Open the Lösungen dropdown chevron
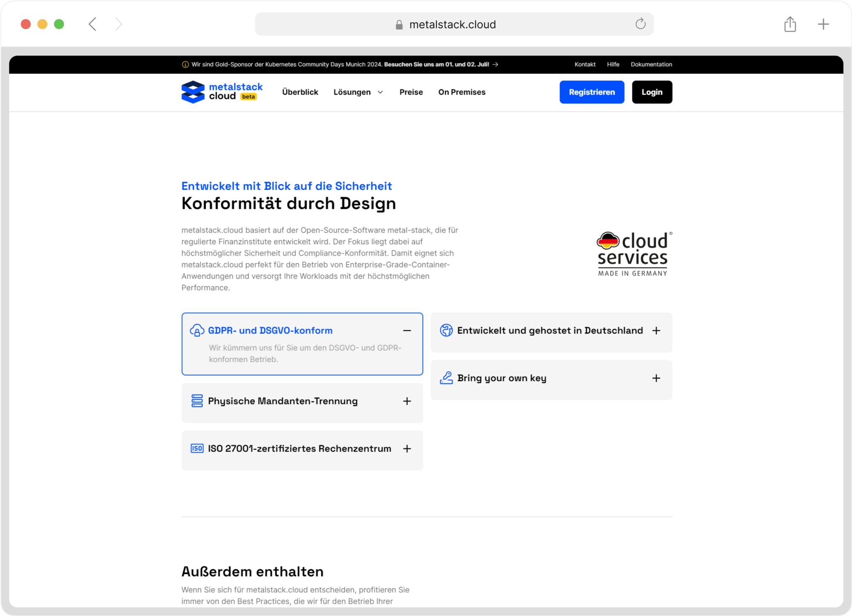This screenshot has height=616, width=852. (x=380, y=92)
